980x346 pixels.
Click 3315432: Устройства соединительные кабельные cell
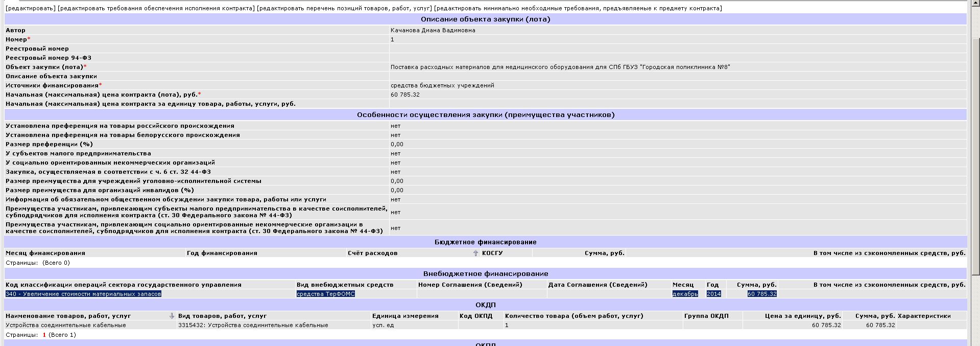click(253, 325)
